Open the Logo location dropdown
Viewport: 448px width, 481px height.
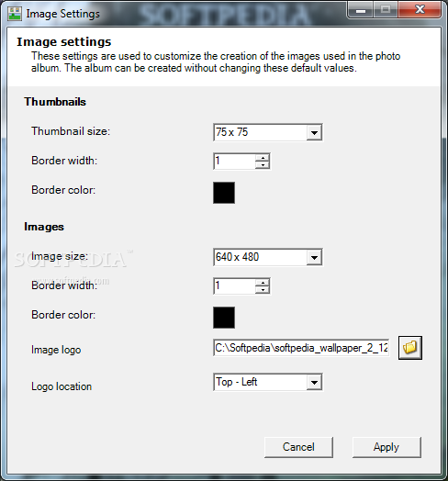pyautogui.click(x=314, y=382)
